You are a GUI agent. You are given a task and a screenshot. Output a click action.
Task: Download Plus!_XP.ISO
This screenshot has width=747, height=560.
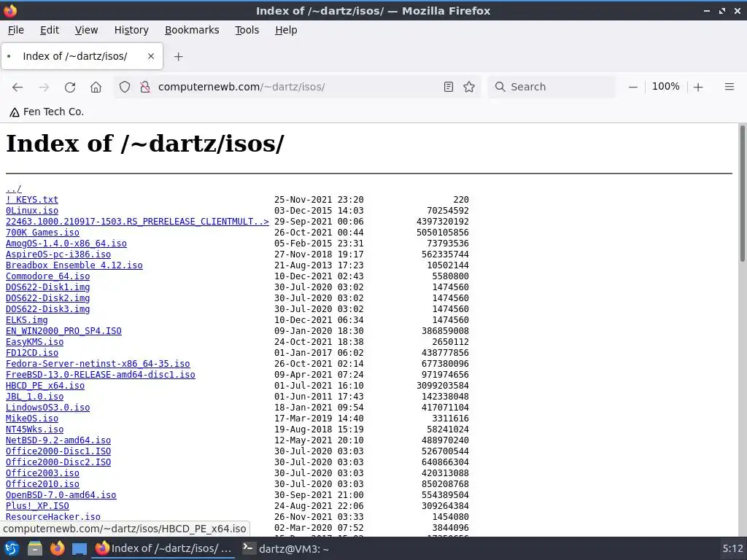tap(37, 506)
